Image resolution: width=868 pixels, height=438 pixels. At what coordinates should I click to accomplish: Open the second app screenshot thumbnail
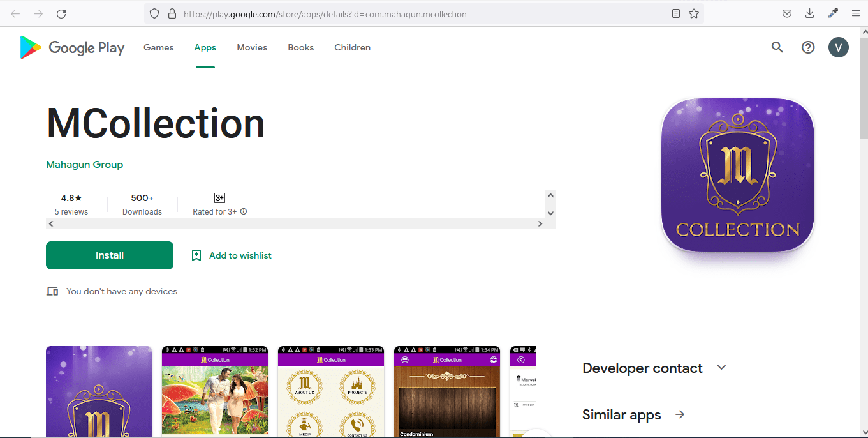[215, 392]
